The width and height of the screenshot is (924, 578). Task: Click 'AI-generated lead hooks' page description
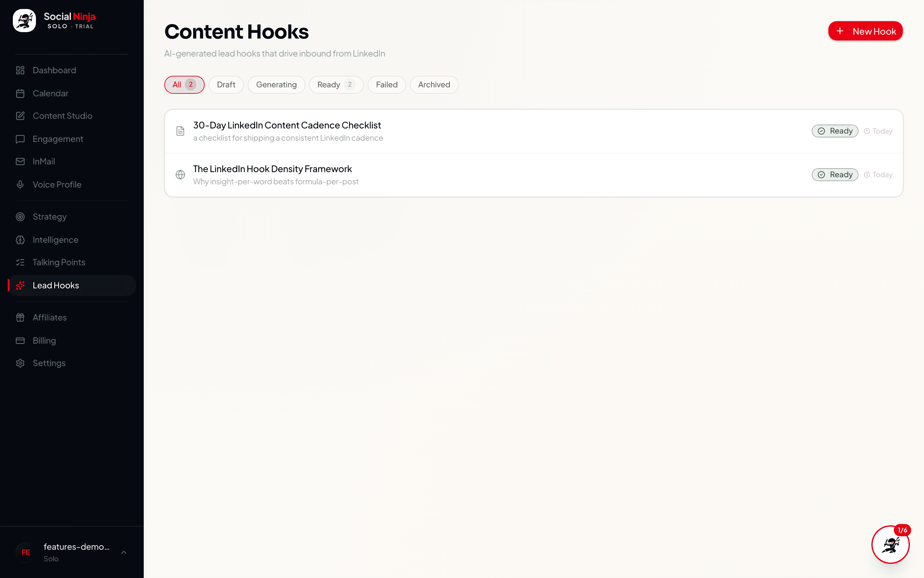[275, 54]
